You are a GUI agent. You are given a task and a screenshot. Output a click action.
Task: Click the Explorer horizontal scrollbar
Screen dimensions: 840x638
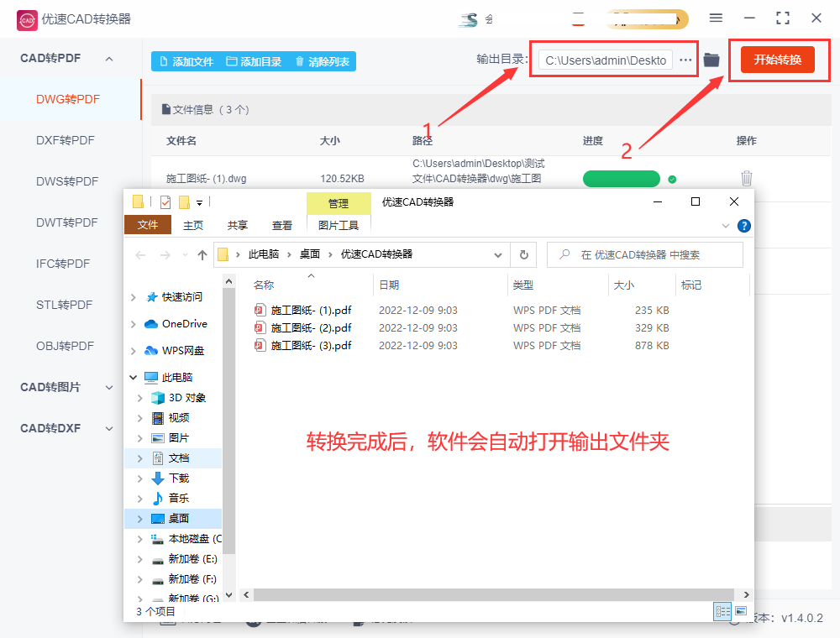point(493,594)
